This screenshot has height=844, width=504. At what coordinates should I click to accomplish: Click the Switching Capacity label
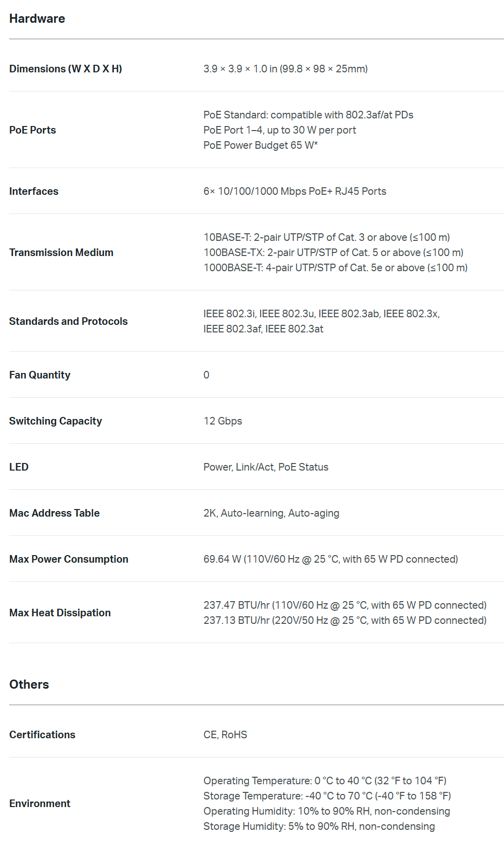pos(55,421)
